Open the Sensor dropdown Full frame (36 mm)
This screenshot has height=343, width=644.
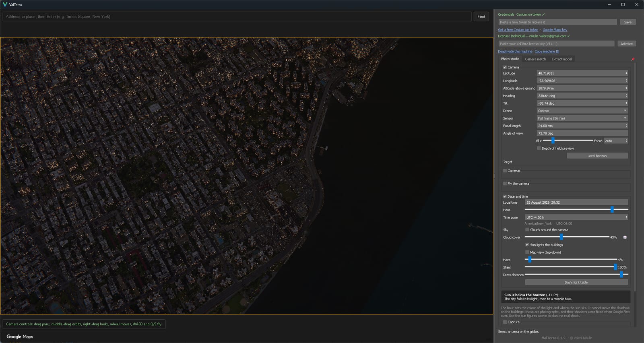click(x=582, y=118)
